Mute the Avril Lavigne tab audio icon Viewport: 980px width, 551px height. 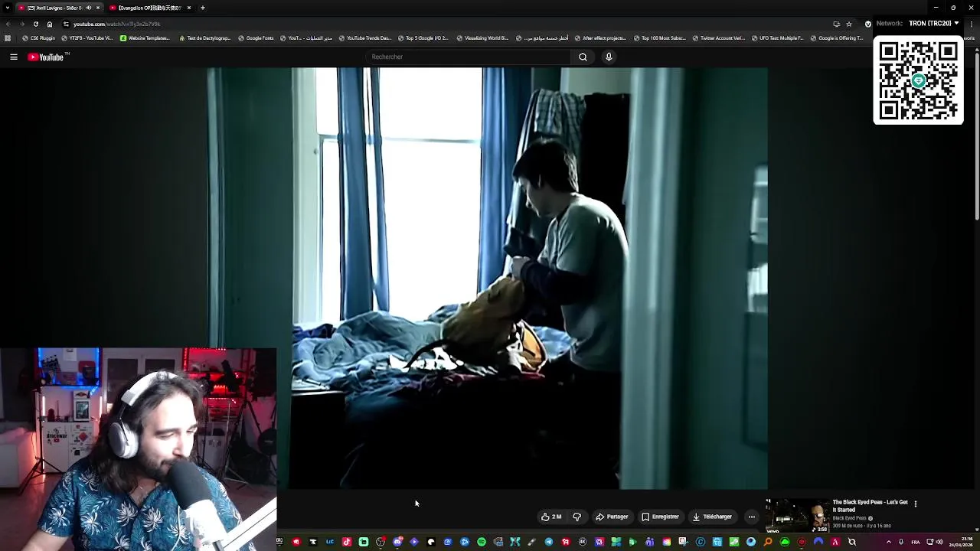[x=88, y=8]
